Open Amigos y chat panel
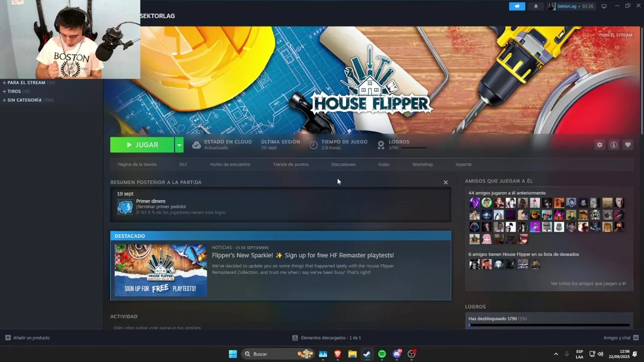The width and height of the screenshot is (644, 362). 621,338
